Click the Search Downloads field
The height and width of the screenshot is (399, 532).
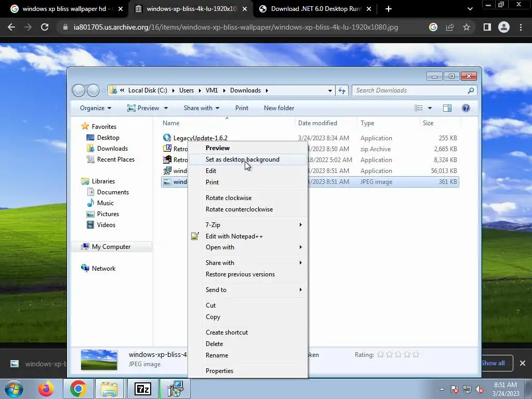coord(414,90)
